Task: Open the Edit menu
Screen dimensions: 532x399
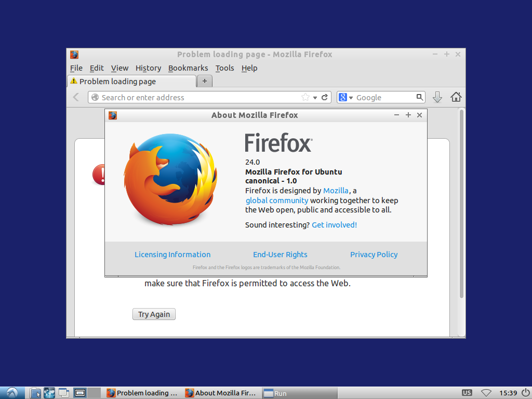Action: click(x=97, y=68)
